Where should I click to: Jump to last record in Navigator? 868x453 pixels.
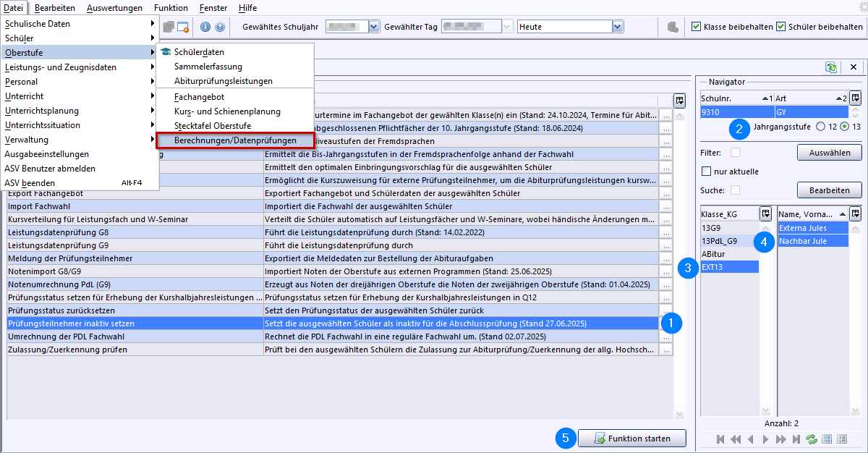[x=796, y=439]
